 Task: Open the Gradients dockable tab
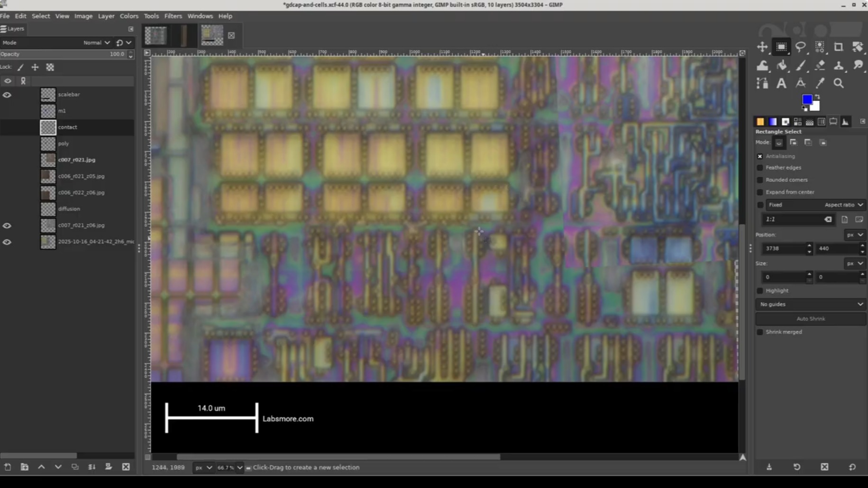point(773,122)
